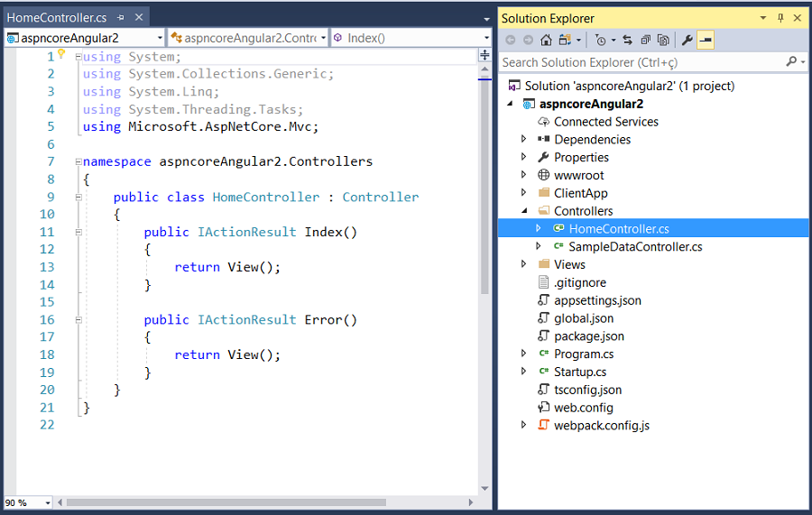
Task: Select the wwwroot globe icon
Action: pyautogui.click(x=543, y=175)
